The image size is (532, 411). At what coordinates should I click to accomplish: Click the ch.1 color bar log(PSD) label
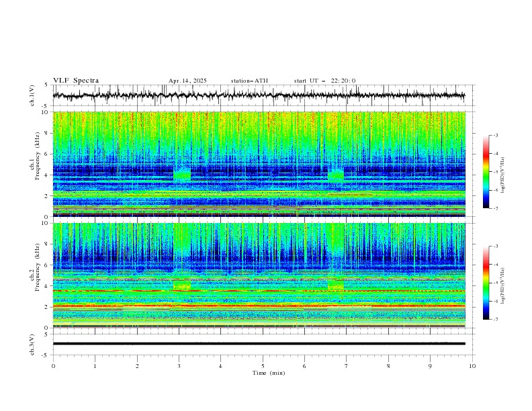point(503,175)
